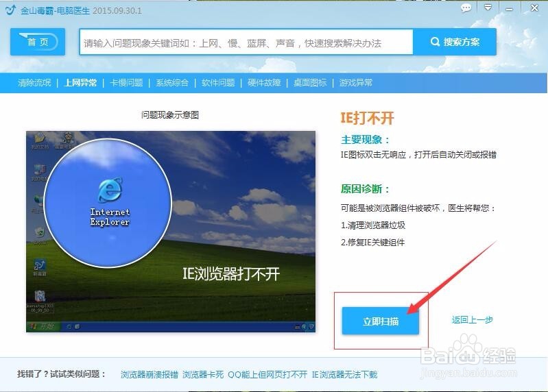
Task: Click the IE打不开 heading text
Action: coord(368,118)
